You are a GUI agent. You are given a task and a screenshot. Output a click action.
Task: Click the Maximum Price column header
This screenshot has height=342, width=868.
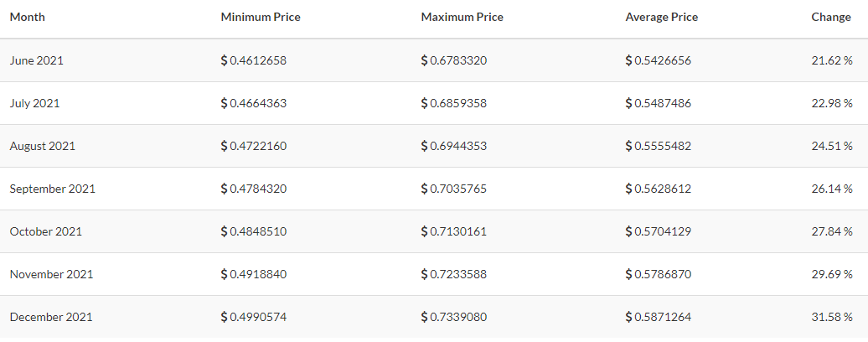click(462, 17)
